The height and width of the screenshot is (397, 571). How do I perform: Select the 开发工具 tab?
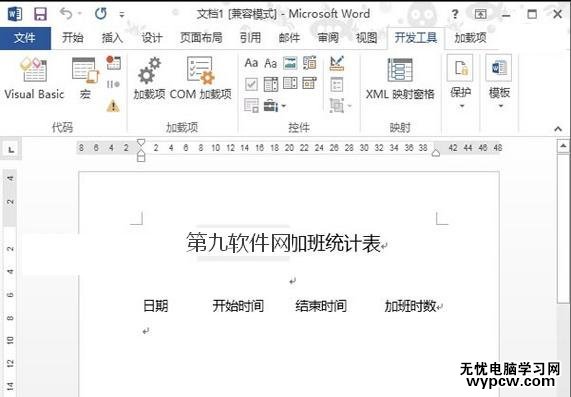point(416,38)
